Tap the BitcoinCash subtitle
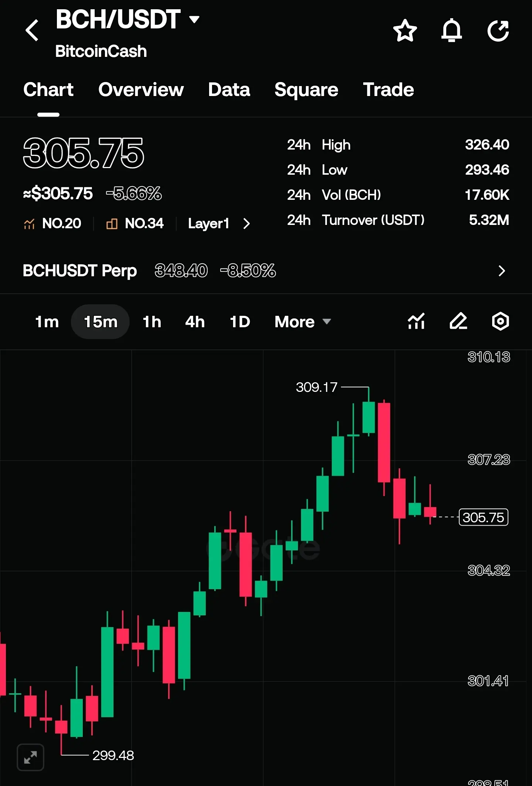 pyautogui.click(x=101, y=51)
